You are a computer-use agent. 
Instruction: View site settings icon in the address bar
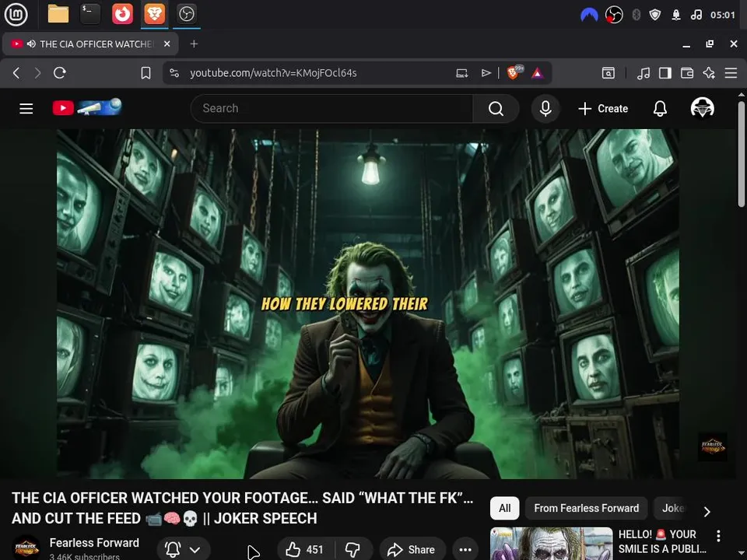174,73
